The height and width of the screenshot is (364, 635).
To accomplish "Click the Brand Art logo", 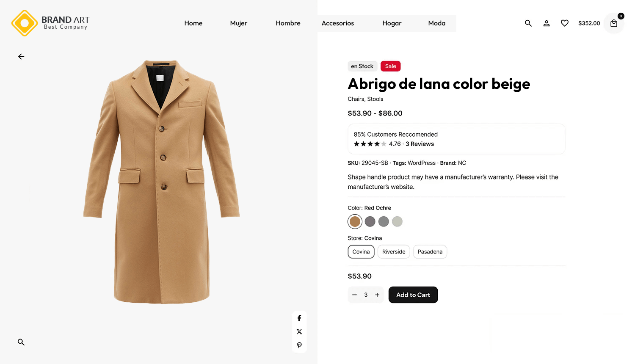I will (x=50, y=23).
